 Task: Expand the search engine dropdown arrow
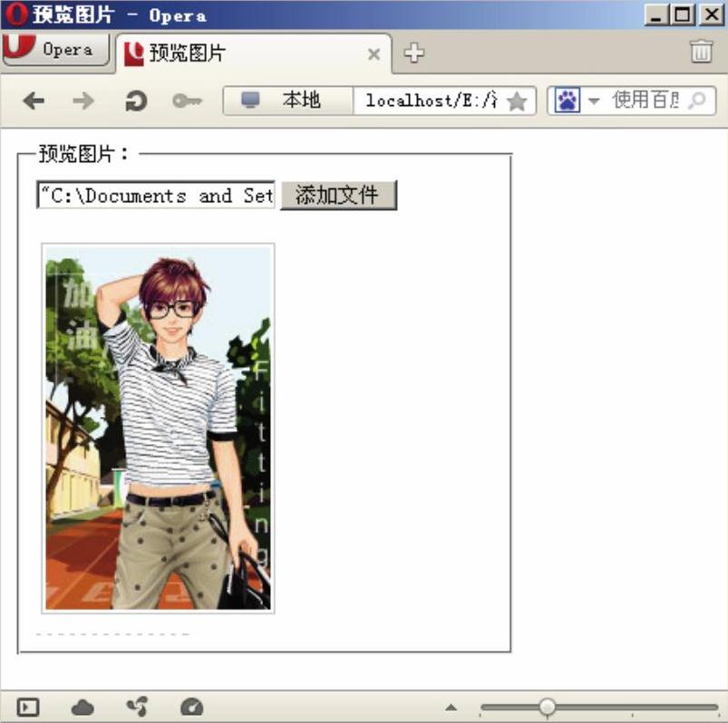pos(594,101)
